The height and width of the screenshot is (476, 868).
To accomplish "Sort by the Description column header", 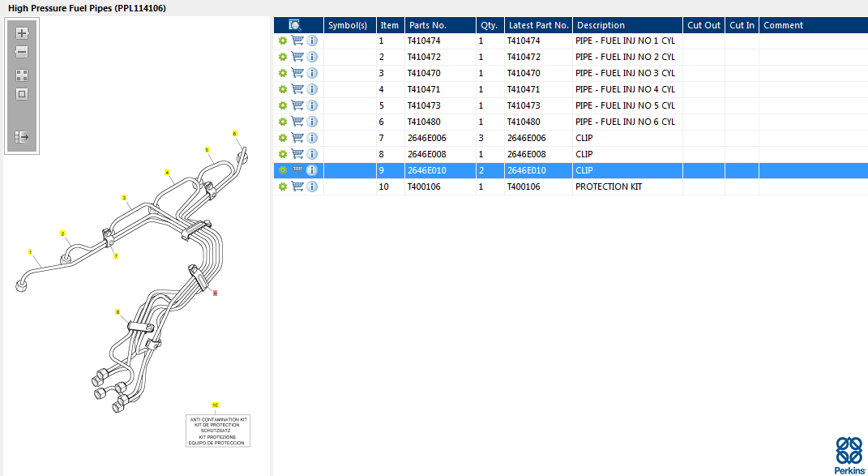I will (x=601, y=25).
